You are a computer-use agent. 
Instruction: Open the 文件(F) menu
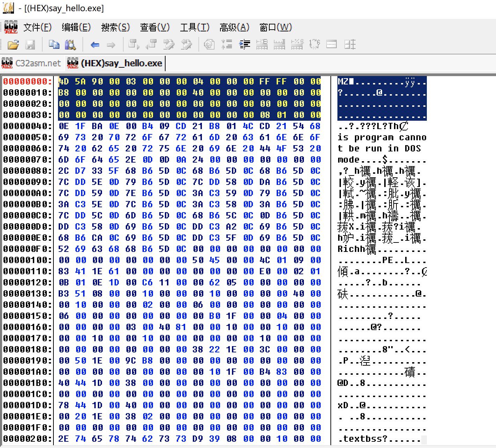pyautogui.click(x=37, y=27)
